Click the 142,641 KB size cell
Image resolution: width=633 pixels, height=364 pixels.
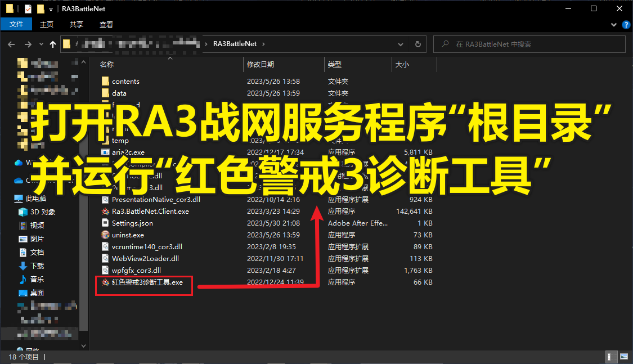point(414,211)
